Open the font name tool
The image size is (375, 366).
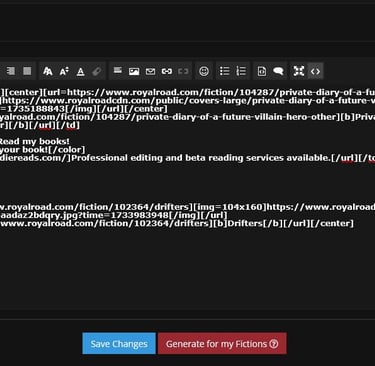point(48,71)
